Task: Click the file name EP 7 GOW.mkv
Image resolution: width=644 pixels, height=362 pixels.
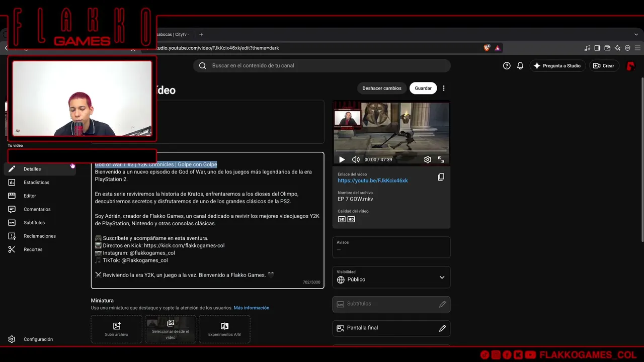Action: [355, 199]
